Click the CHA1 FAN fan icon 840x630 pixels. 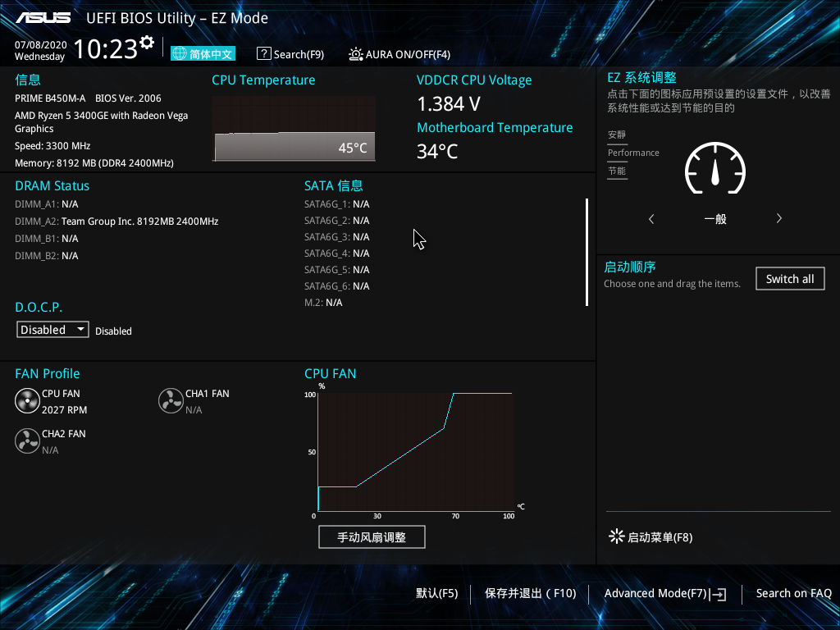point(171,400)
